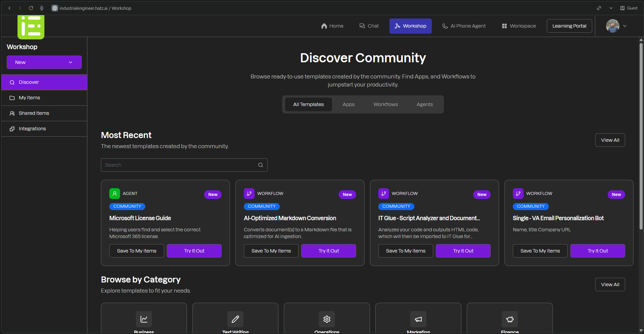
Task: Click the browser reload icon
Action: click(x=31, y=8)
